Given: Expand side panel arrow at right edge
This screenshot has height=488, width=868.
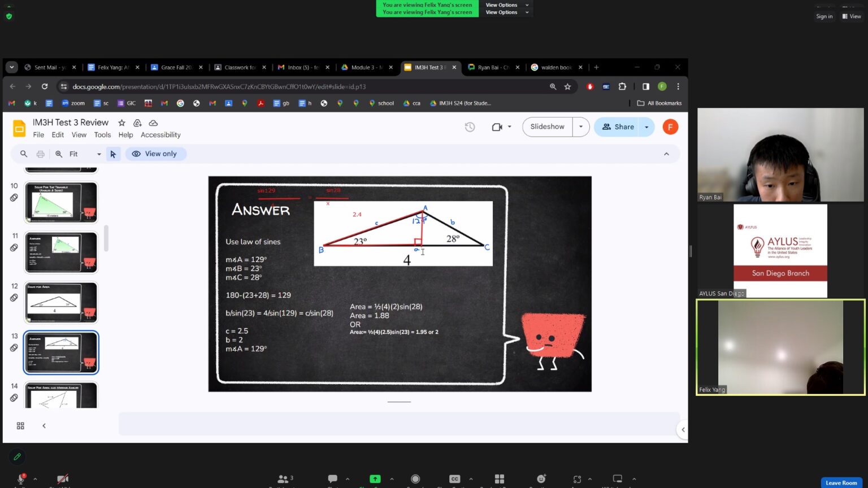Looking at the screenshot, I should point(683,430).
